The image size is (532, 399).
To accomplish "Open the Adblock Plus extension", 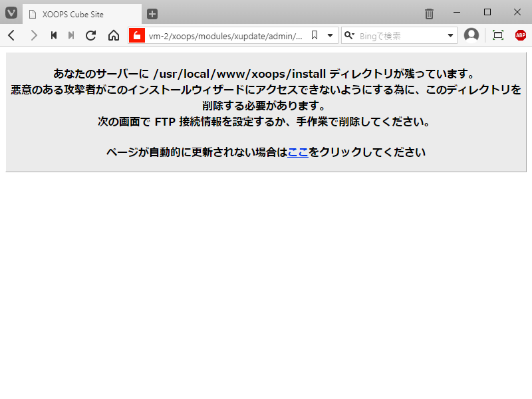I will click(521, 35).
